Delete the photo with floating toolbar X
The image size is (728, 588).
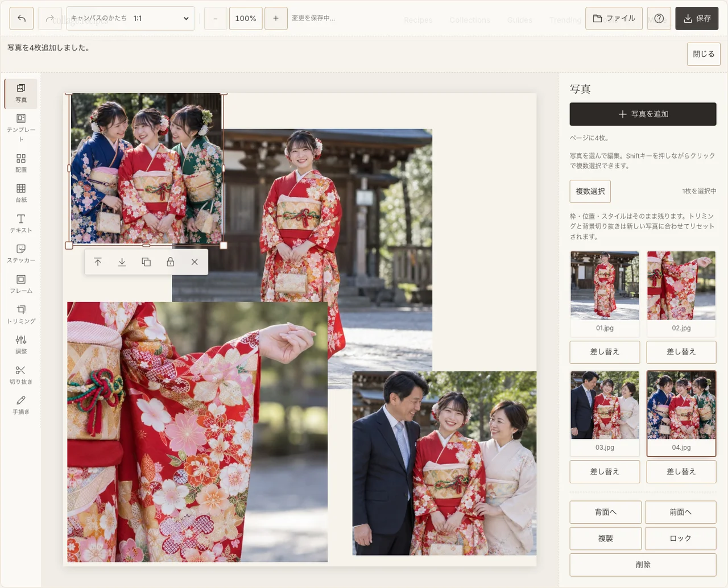(195, 262)
